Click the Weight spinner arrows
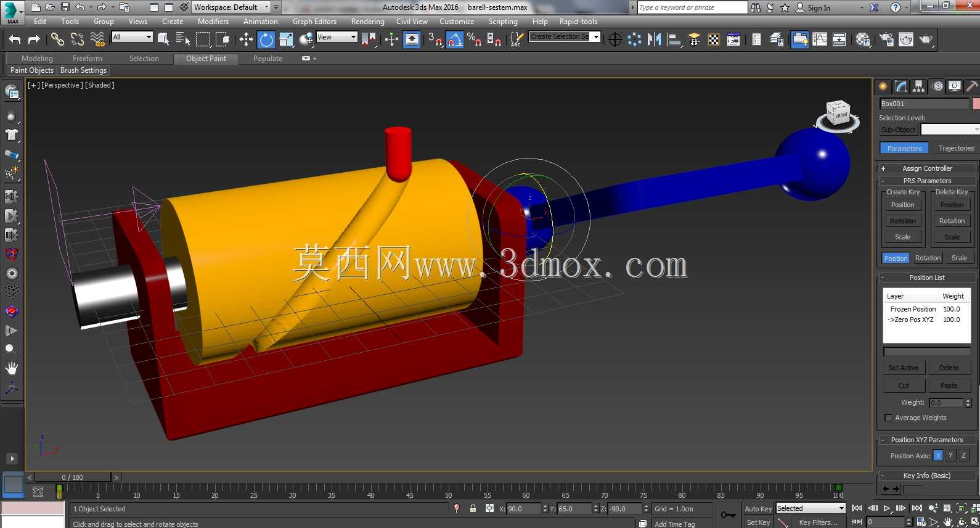This screenshot has width=980, height=528. pyautogui.click(x=968, y=402)
